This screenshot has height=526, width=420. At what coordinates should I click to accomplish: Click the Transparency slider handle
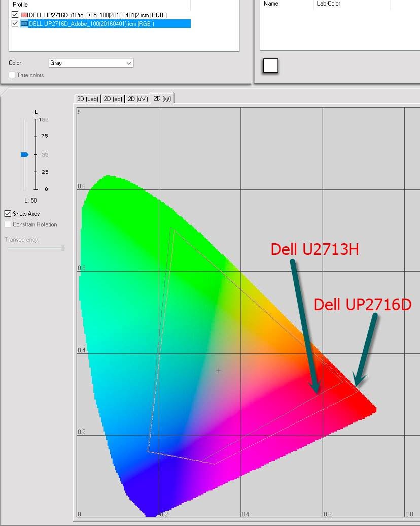63,248
